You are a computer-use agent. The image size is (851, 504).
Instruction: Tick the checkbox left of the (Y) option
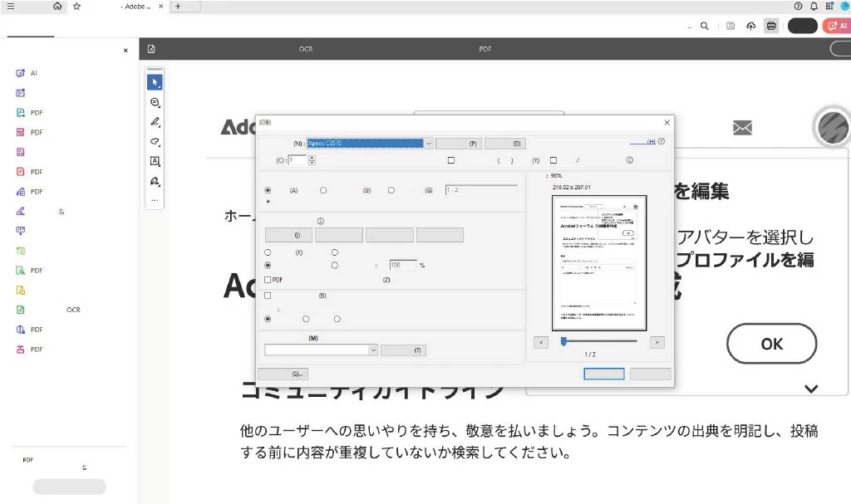point(451,160)
